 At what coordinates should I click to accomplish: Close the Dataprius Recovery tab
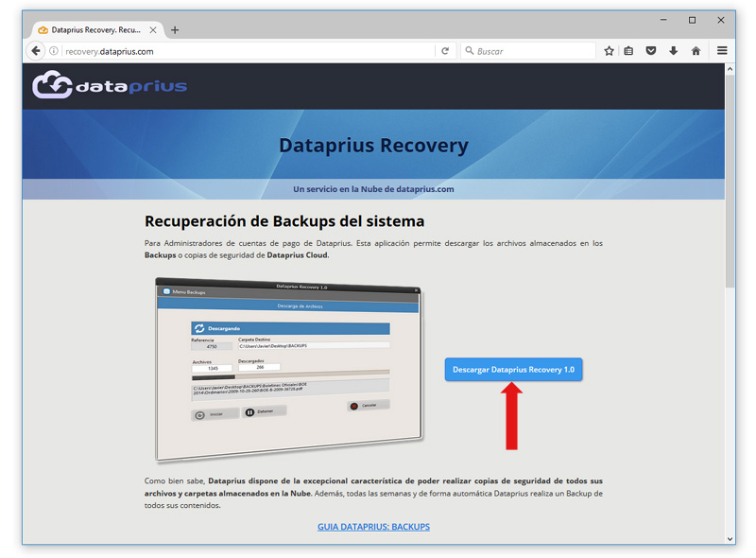153,30
